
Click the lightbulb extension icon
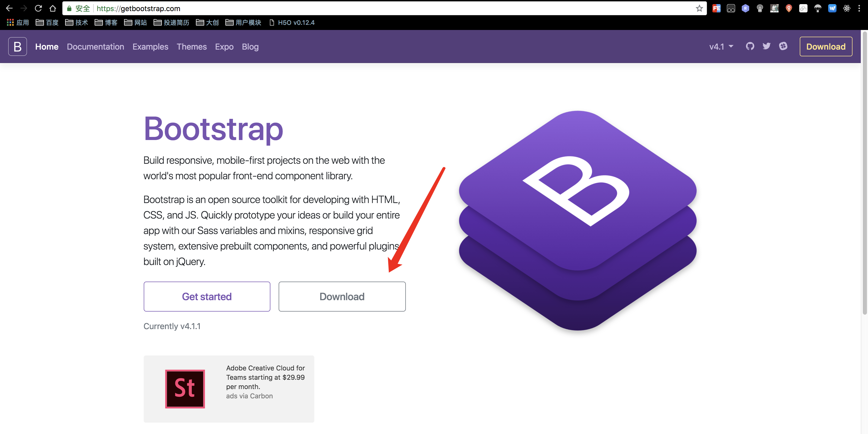pyautogui.click(x=760, y=9)
